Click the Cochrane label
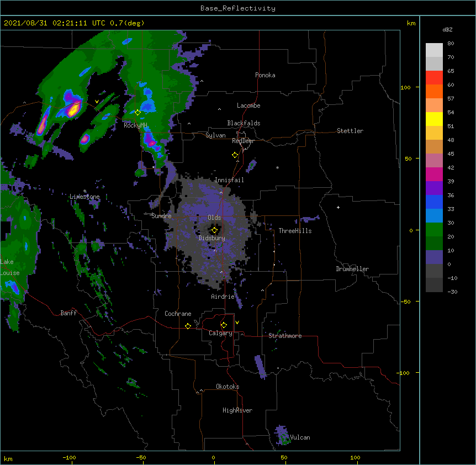Viewport: 476px width, 465px height. (178, 314)
